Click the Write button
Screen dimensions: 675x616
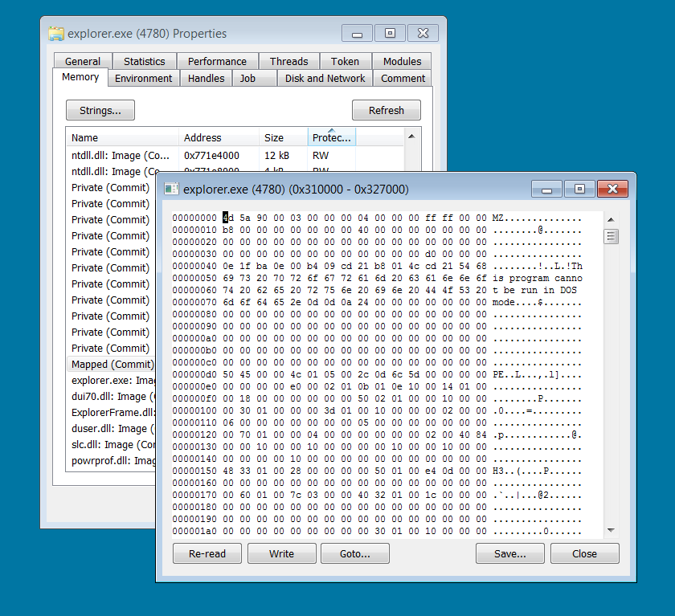click(281, 553)
